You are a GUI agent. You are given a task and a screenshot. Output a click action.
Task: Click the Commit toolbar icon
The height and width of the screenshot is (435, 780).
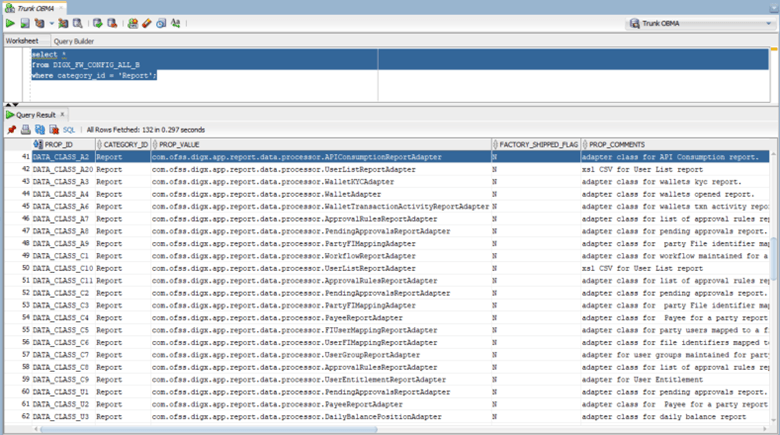pos(98,23)
